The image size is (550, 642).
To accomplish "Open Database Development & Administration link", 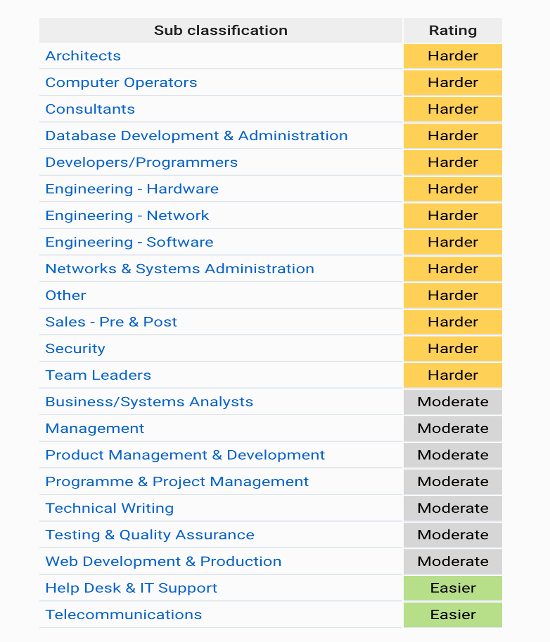I will 196,136.
